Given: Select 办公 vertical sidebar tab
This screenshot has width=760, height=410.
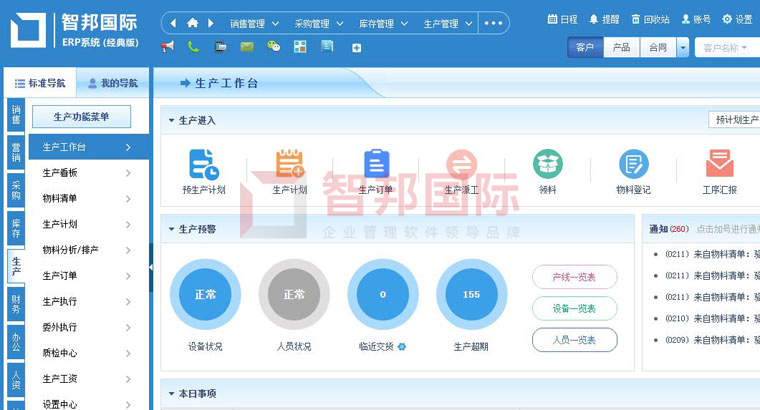Looking at the screenshot, I should (16, 342).
